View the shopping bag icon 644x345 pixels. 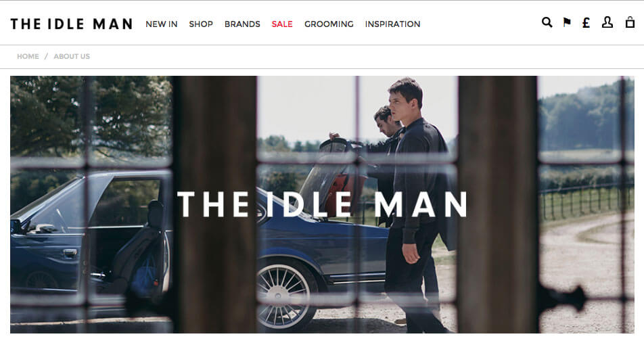630,22
